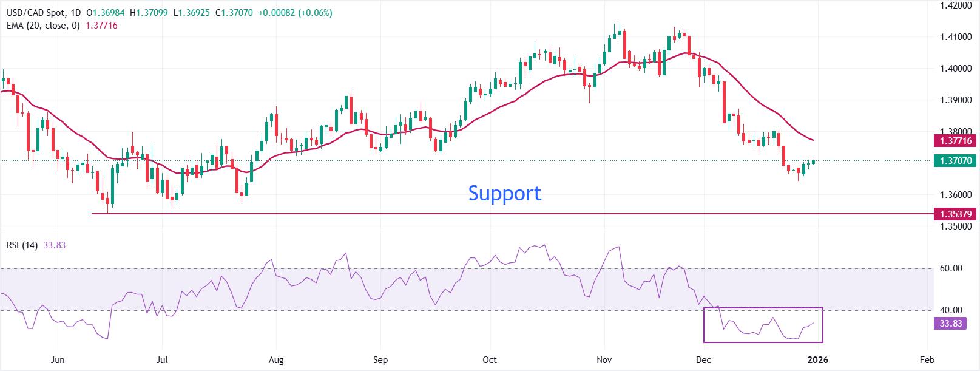This screenshot has height=371, width=980.
Task: Click the purple 33.83 RSI value tag
Action: 951,324
